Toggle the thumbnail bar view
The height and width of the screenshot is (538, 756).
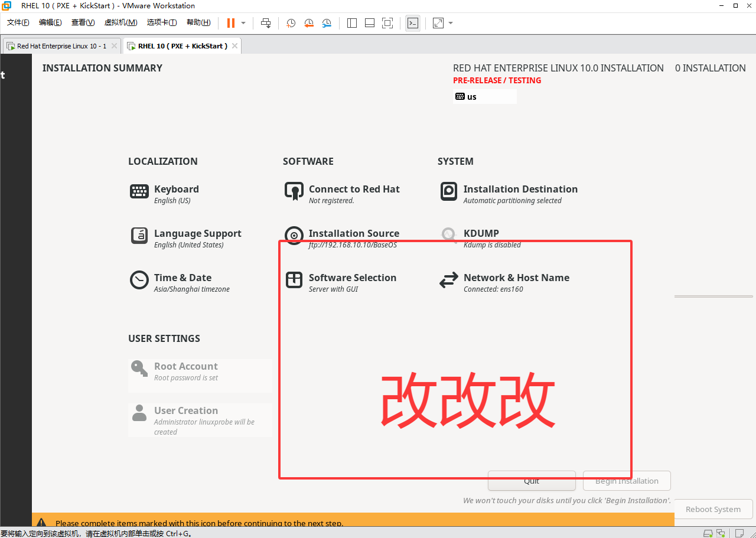click(x=370, y=23)
